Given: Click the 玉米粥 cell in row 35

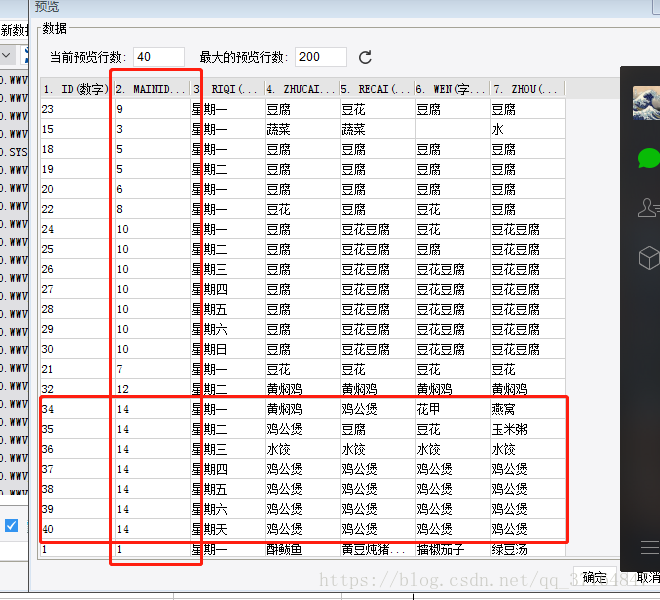Looking at the screenshot, I should 527,429.
